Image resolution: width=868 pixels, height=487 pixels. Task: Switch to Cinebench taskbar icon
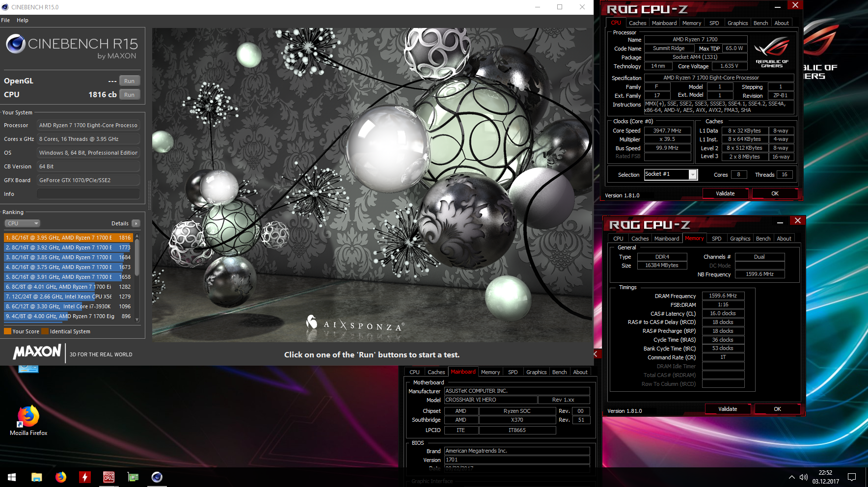157,477
